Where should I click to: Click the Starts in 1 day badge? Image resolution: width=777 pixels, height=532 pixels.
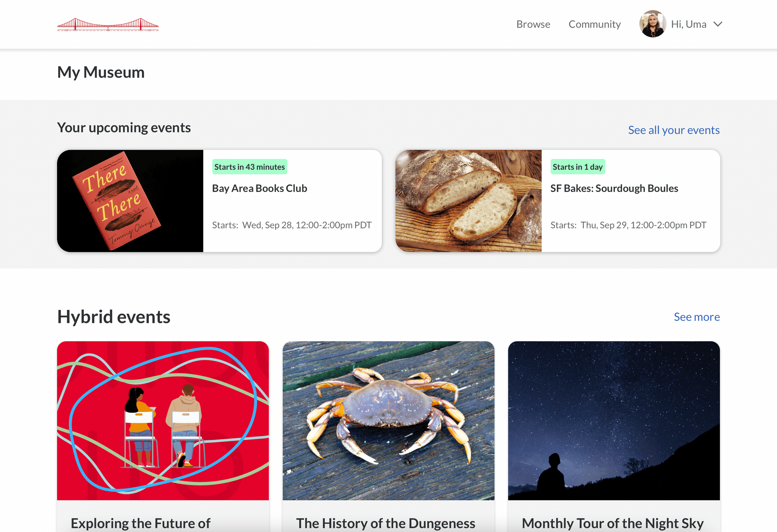pyautogui.click(x=577, y=166)
